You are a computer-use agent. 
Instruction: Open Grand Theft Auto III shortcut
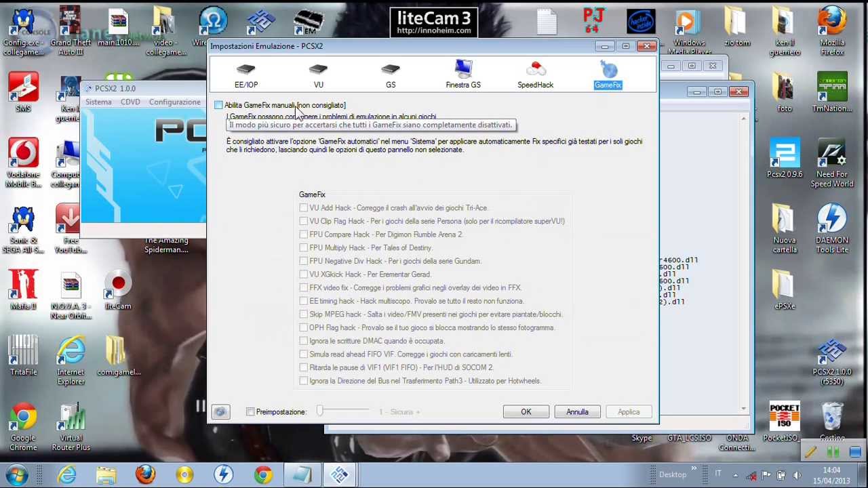coord(71,32)
